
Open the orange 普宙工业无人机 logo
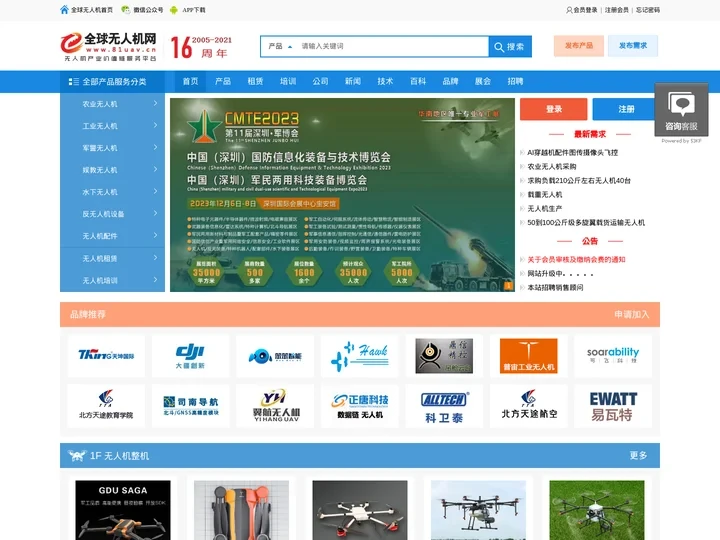[x=529, y=355]
